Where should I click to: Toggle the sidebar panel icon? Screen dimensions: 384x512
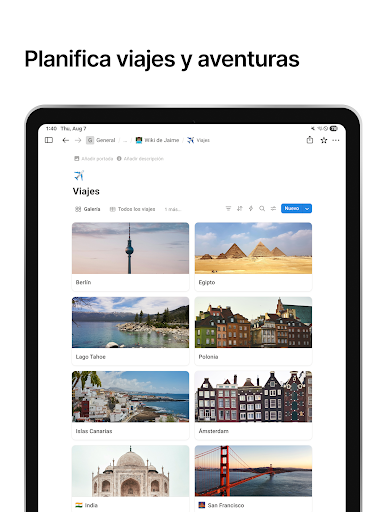[49, 140]
